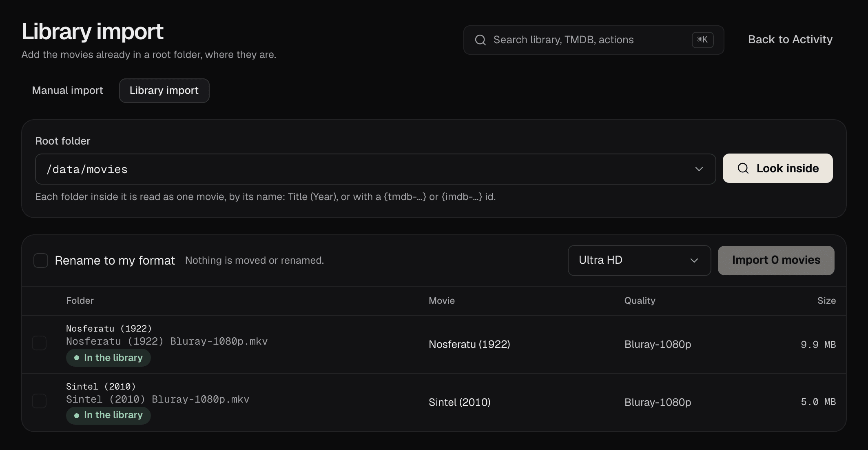Select the Library import tab
Image resolution: width=868 pixels, height=450 pixels.
point(164,91)
